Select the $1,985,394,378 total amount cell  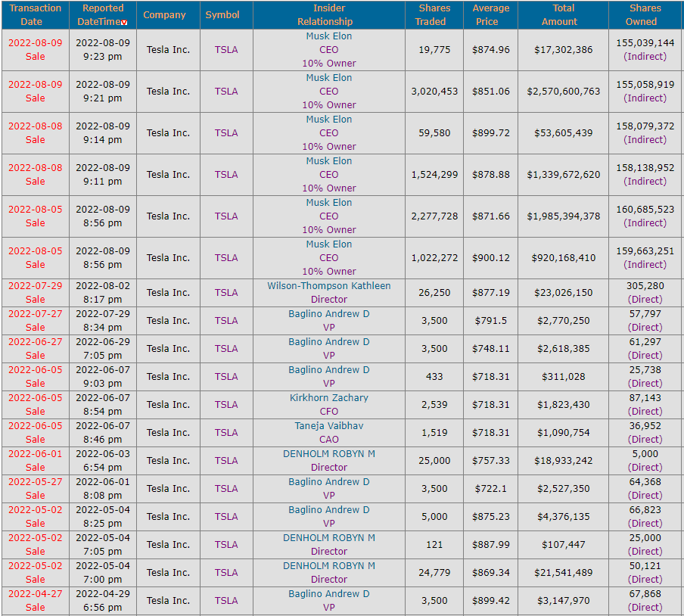coord(563,216)
